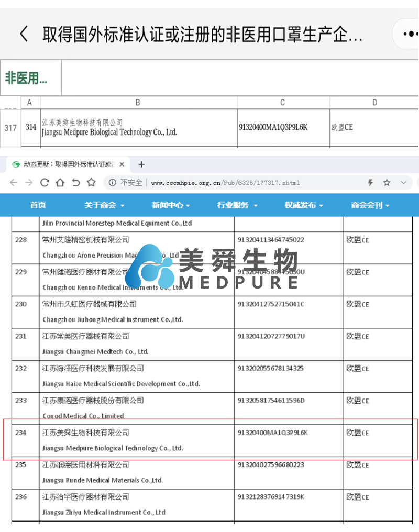Click Jilin Provincial Morestep Medical Equiment Co.,Ltd
The width and height of the screenshot is (419, 532).
117,223
